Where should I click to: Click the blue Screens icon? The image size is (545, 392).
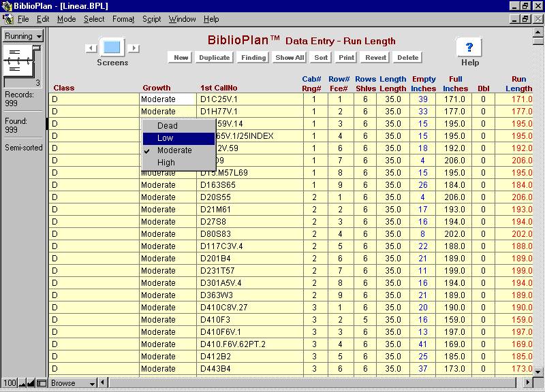coord(112,47)
